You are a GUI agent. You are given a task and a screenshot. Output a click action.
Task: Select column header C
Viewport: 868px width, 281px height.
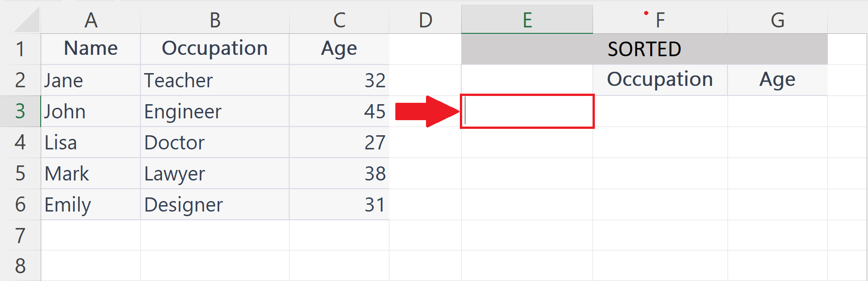[338, 20]
